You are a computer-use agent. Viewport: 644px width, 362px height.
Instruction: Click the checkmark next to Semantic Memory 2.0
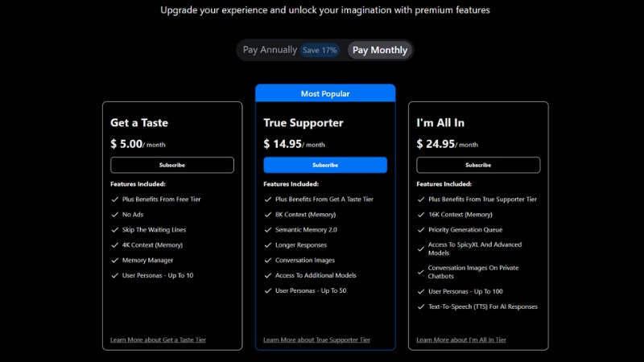(267, 230)
